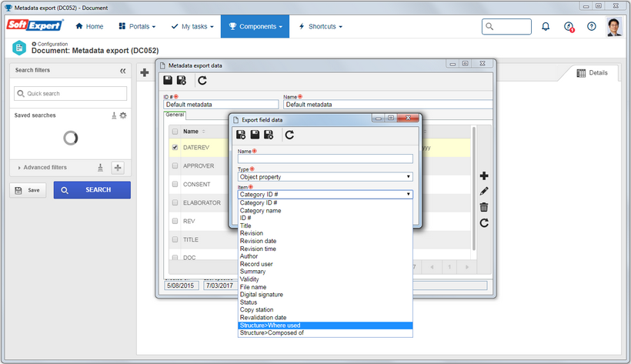Click the add advanced filter plus button

tap(118, 168)
